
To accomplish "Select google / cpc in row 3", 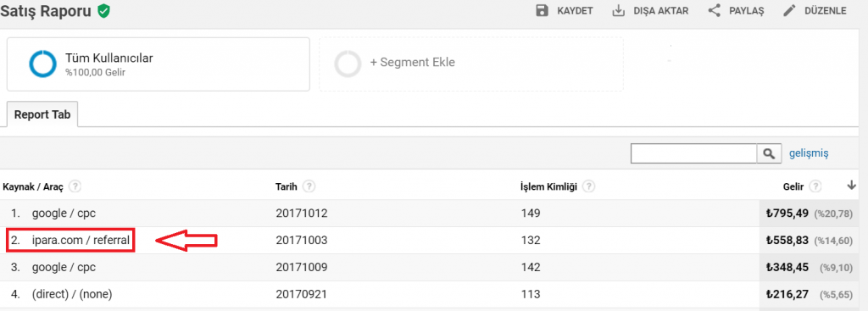I will point(64,267).
